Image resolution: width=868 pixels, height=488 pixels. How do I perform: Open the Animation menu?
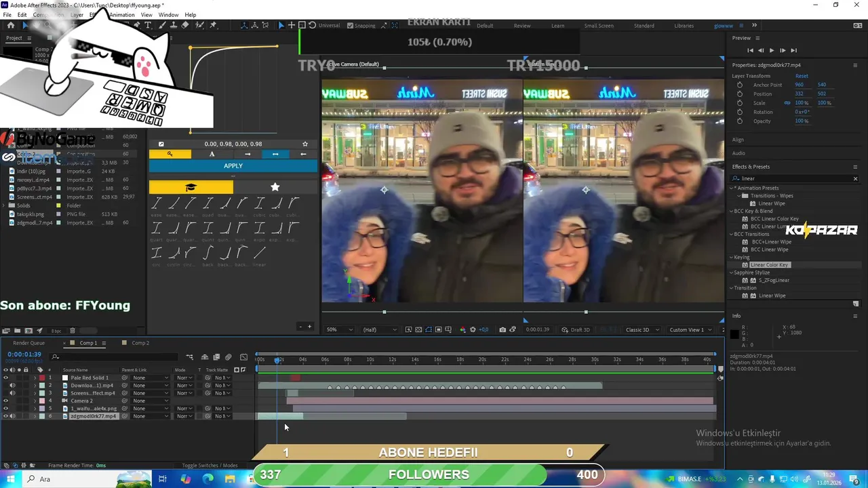click(121, 15)
